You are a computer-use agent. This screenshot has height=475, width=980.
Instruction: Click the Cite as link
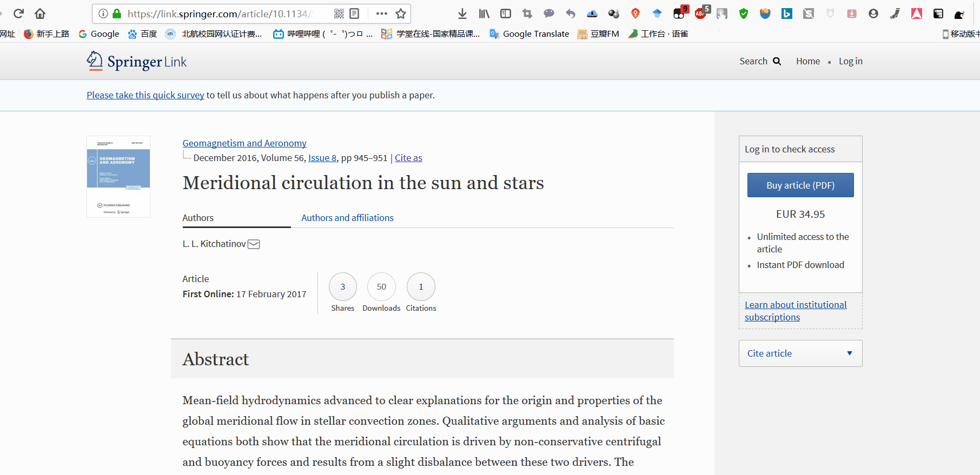[x=408, y=158]
